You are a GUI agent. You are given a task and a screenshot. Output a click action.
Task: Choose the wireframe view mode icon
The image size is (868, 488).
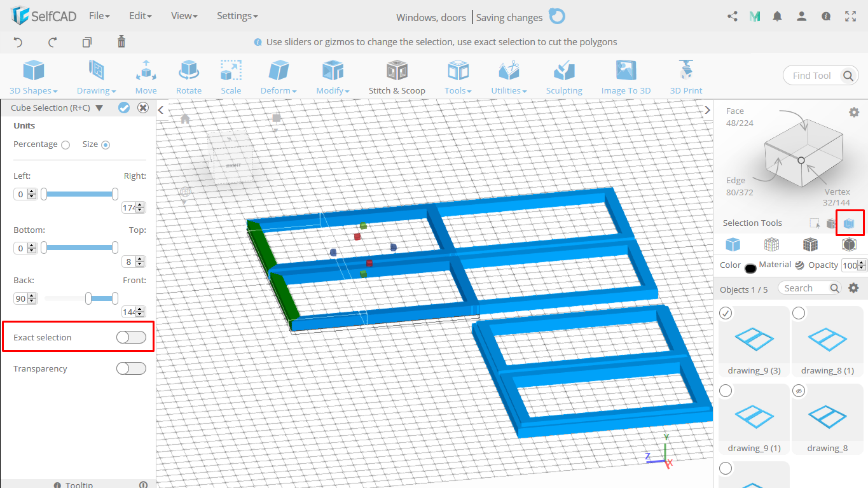click(x=771, y=244)
